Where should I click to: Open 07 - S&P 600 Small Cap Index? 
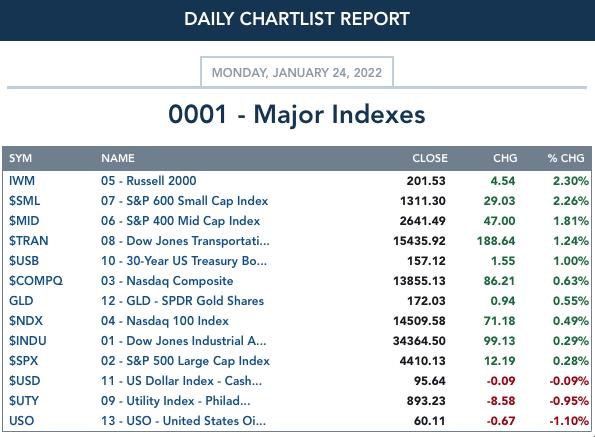click(184, 201)
